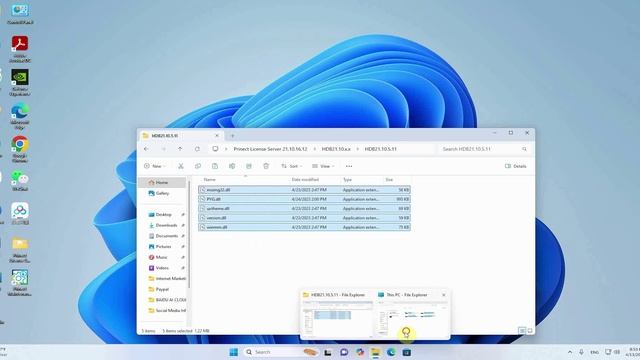Open the WeChat desktop shortcut
The image size is (640, 360).
coord(20,181)
